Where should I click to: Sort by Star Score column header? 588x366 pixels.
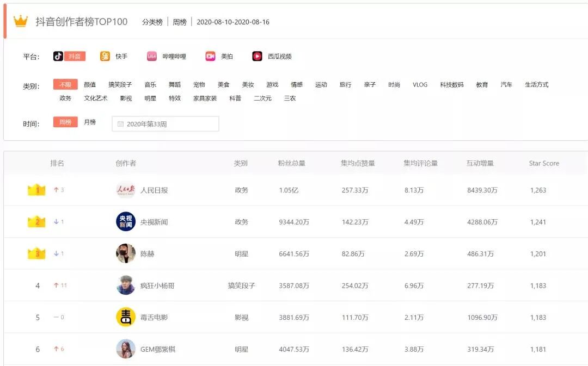pos(544,163)
